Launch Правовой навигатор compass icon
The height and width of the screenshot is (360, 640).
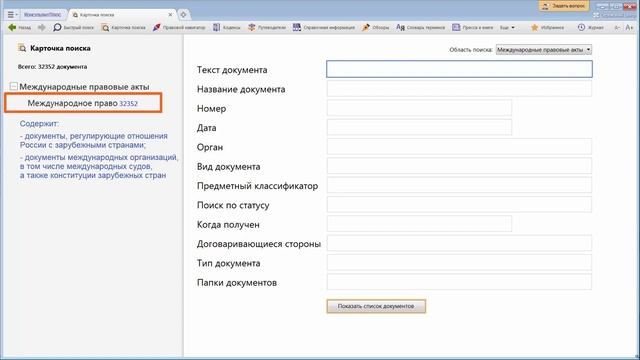click(156, 27)
